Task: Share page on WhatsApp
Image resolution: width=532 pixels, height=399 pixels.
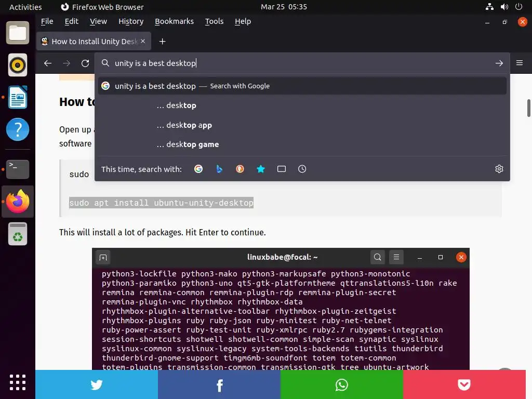Action: click(342, 385)
